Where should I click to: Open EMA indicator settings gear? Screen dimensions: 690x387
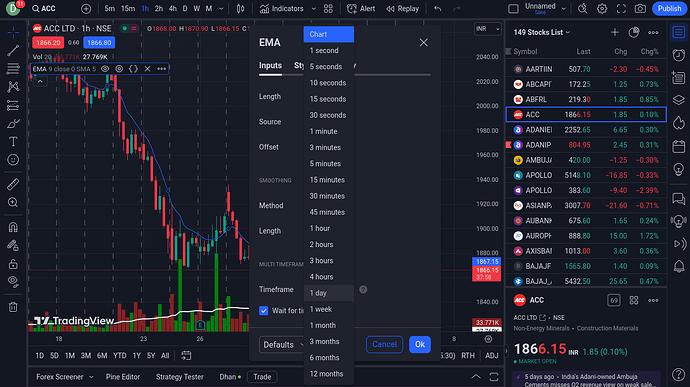pyautogui.click(x=119, y=69)
